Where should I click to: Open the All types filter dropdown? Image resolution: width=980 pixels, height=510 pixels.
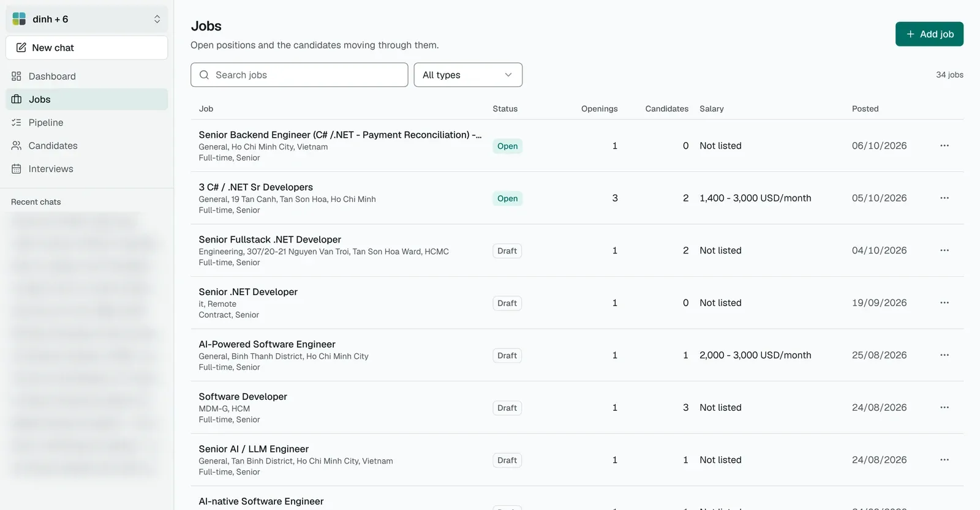click(x=468, y=75)
